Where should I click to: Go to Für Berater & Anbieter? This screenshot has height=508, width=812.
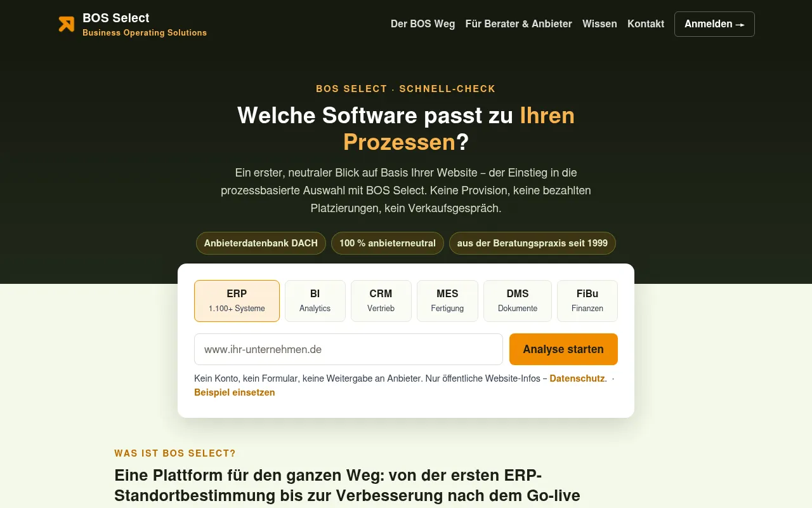coord(519,24)
